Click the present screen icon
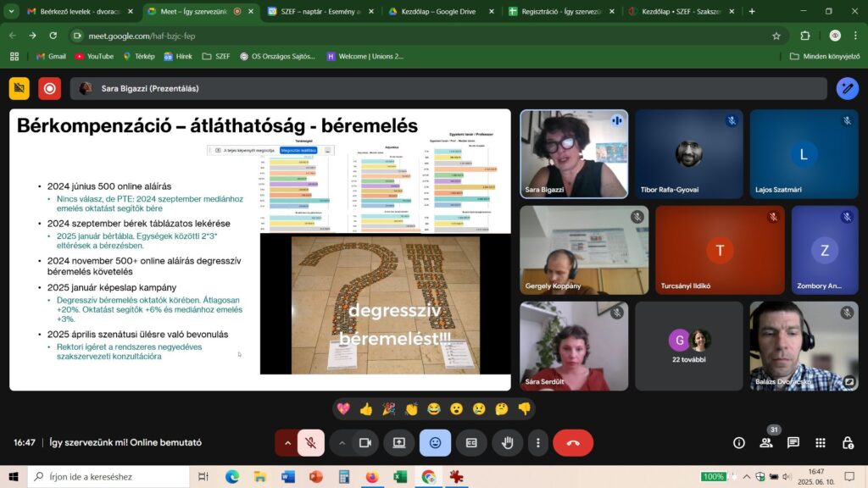Screen dimensions: 868x488 click(x=398, y=442)
